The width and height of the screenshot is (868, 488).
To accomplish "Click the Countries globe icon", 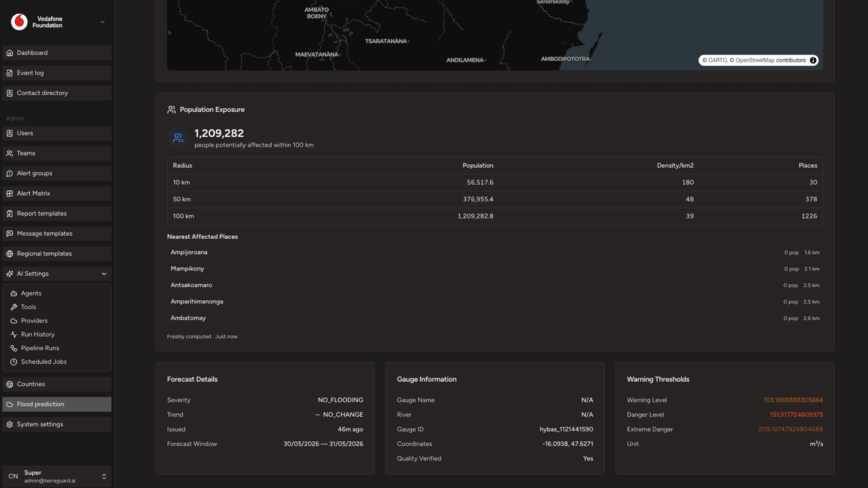I will tap(10, 384).
